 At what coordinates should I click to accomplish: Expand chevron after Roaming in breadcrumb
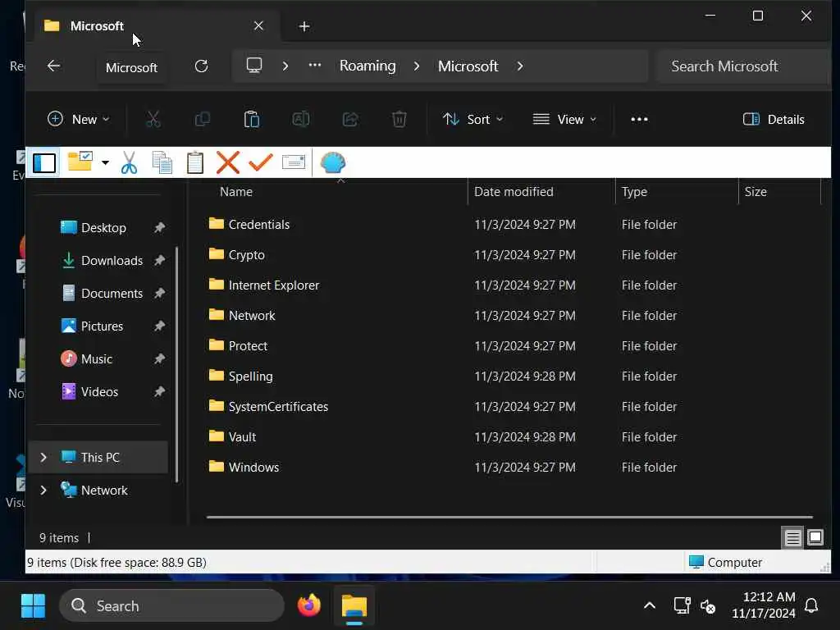click(417, 66)
